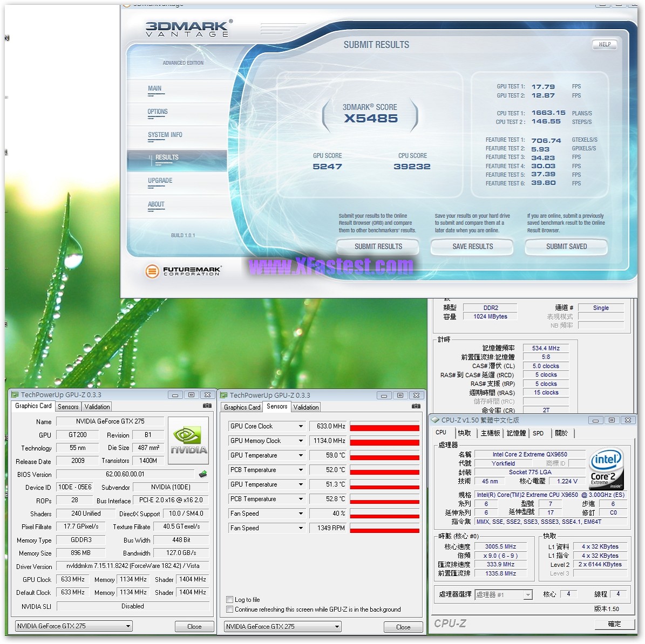Screen dimensions: 645x644
Task: Click the Save Results button
Action: pos(472,246)
